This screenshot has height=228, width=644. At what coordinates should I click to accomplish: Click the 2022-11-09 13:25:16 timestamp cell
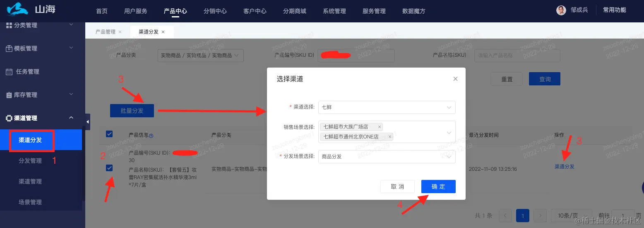tap(493, 169)
